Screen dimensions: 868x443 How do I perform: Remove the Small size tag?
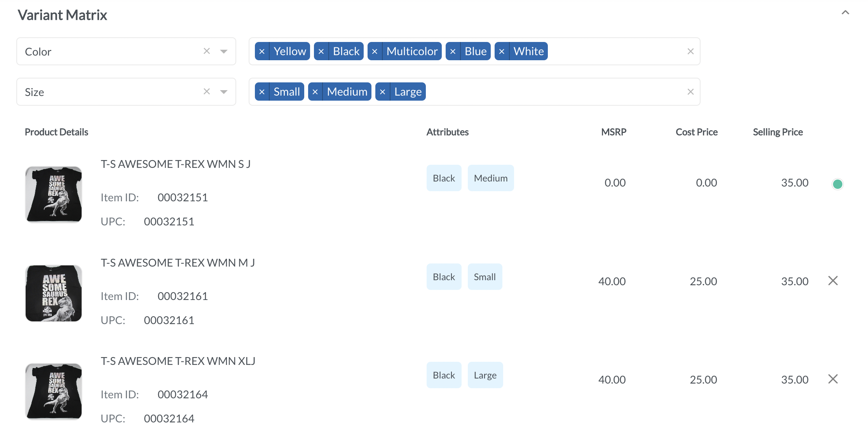click(x=262, y=92)
